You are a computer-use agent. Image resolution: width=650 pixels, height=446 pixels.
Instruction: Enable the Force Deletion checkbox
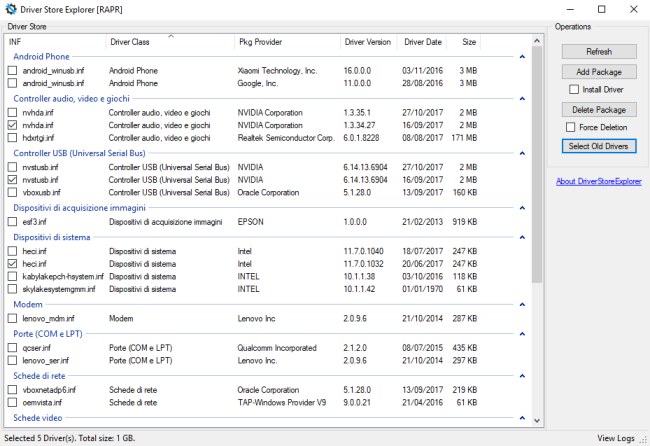(x=570, y=127)
